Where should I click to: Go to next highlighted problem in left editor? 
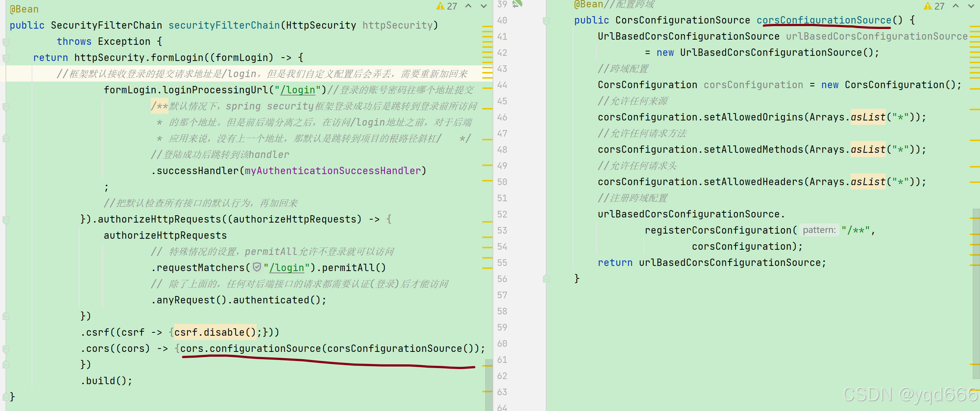click(483, 6)
